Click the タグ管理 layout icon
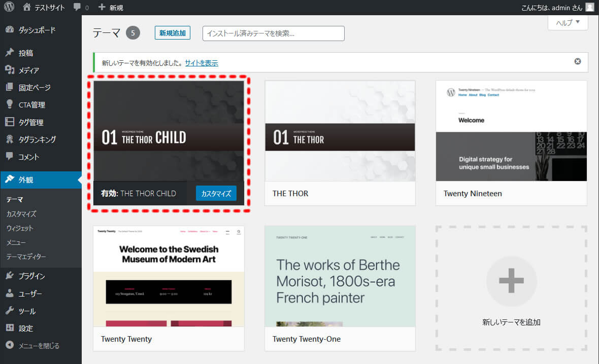 tap(10, 122)
